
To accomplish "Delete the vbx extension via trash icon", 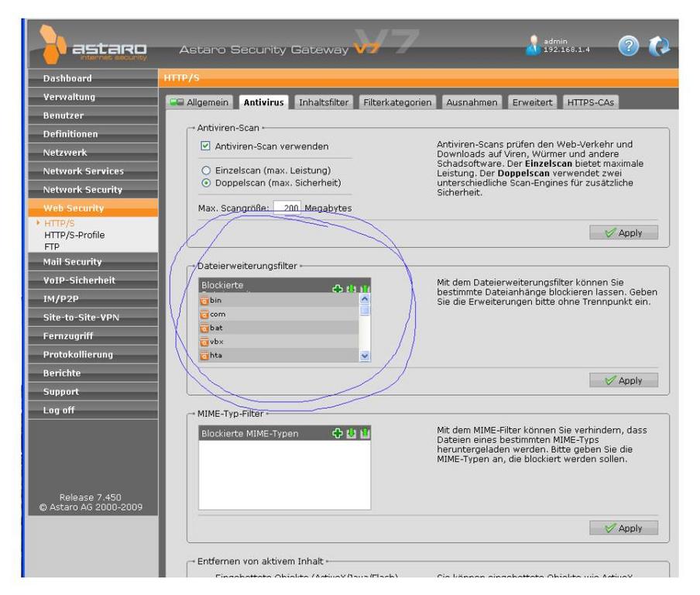I will tap(204, 342).
